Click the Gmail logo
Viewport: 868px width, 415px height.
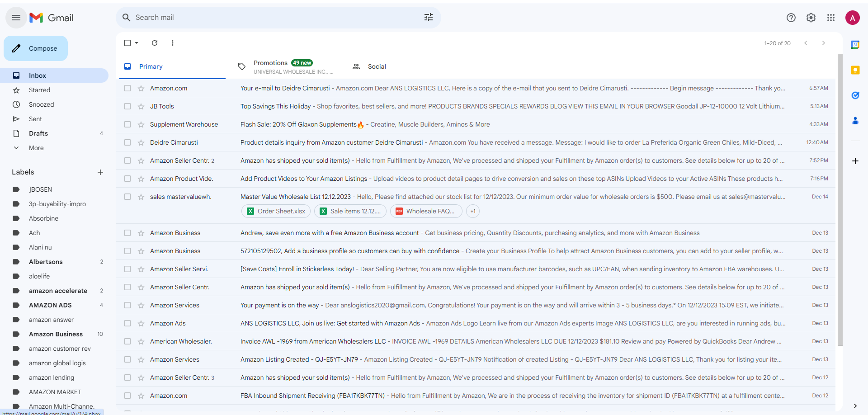(x=51, y=18)
